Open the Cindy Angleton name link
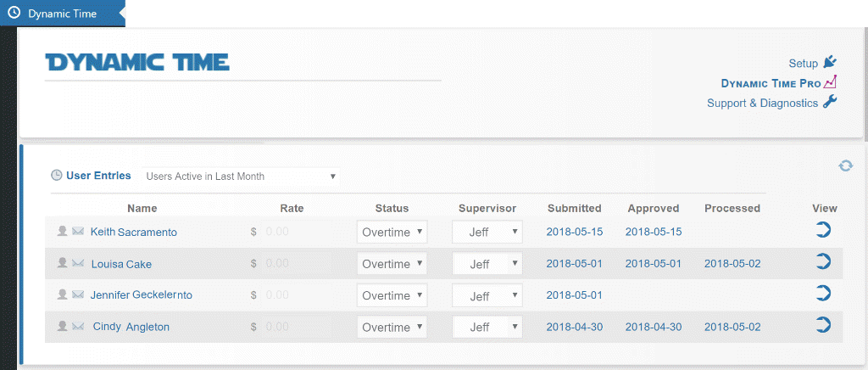Image resolution: width=868 pixels, height=370 pixels. 131,327
